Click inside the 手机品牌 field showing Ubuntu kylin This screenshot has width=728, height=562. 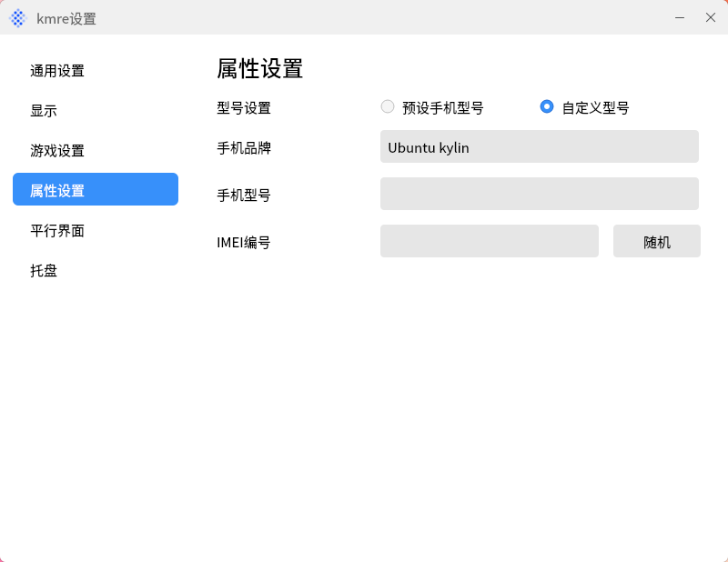(x=539, y=146)
